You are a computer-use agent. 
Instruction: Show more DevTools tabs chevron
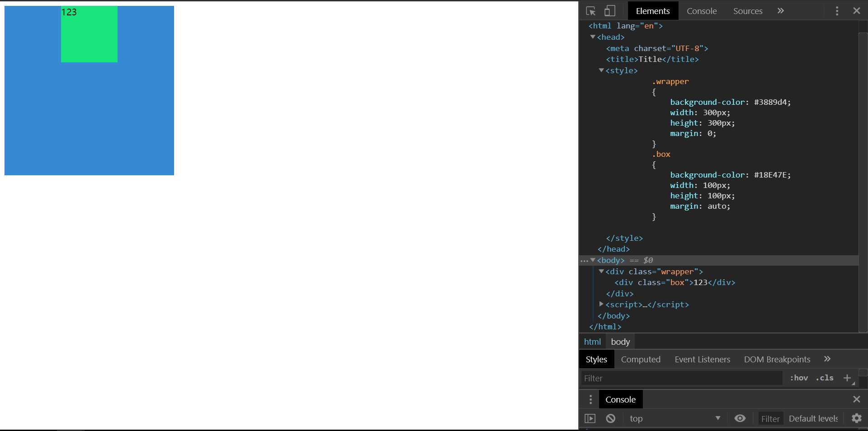(x=781, y=11)
